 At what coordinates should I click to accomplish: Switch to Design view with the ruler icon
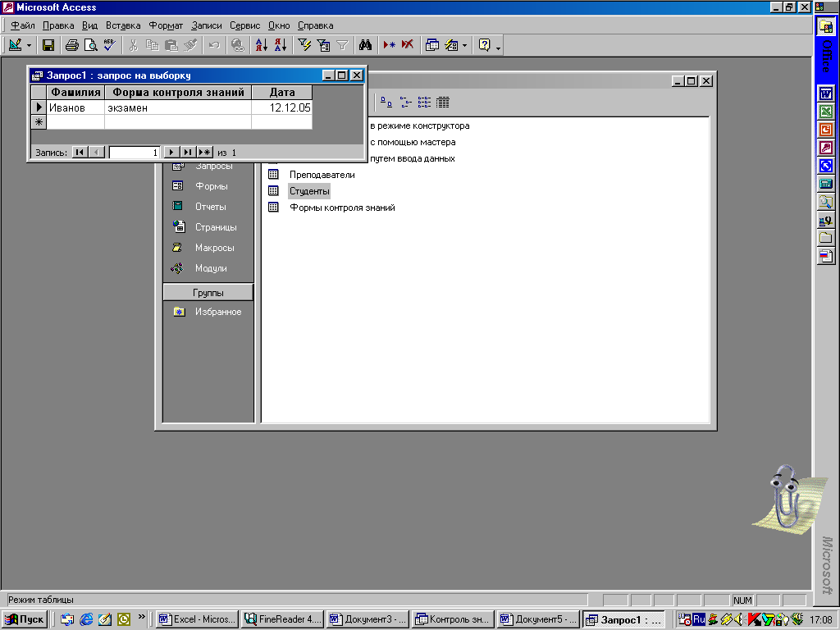pyautogui.click(x=15, y=46)
